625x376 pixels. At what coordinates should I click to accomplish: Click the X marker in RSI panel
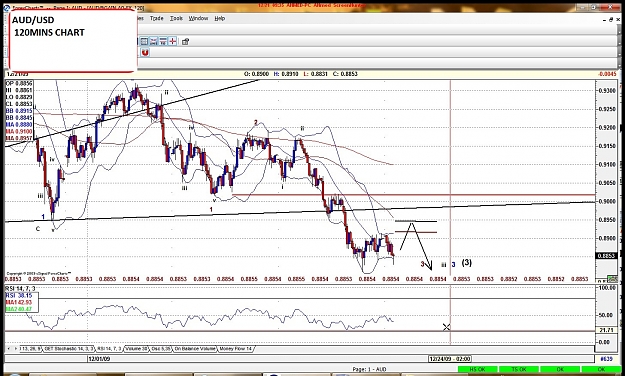(x=446, y=327)
